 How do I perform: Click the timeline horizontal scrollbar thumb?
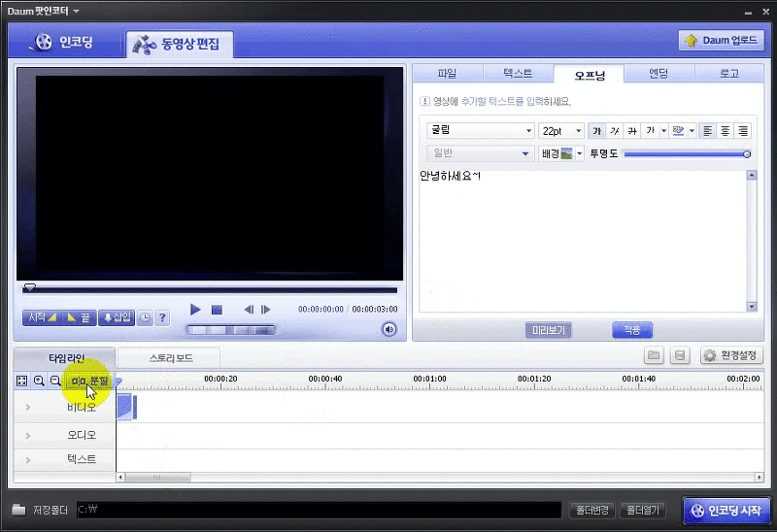158,478
